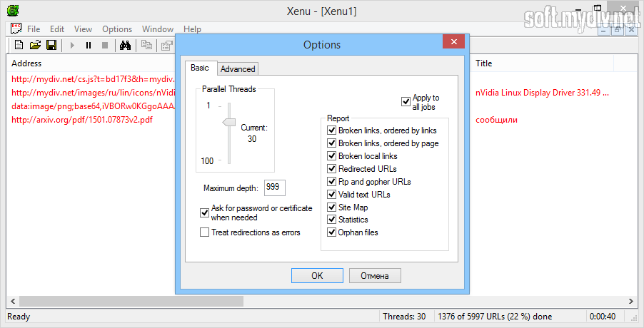
Task: Click the Copy toolbar icon
Action: [146, 46]
